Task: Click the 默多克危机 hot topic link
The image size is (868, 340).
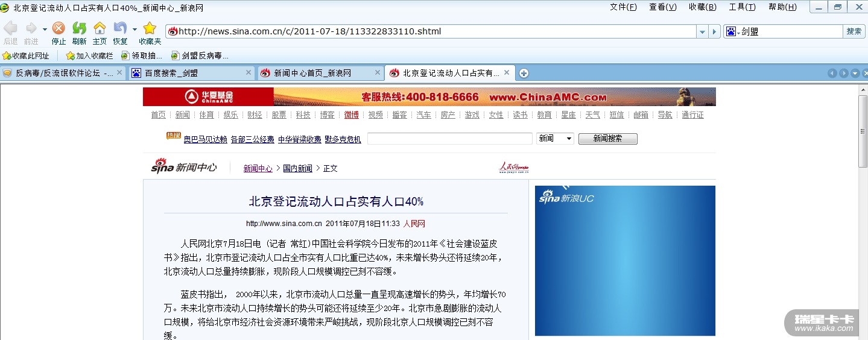Action: (x=343, y=139)
